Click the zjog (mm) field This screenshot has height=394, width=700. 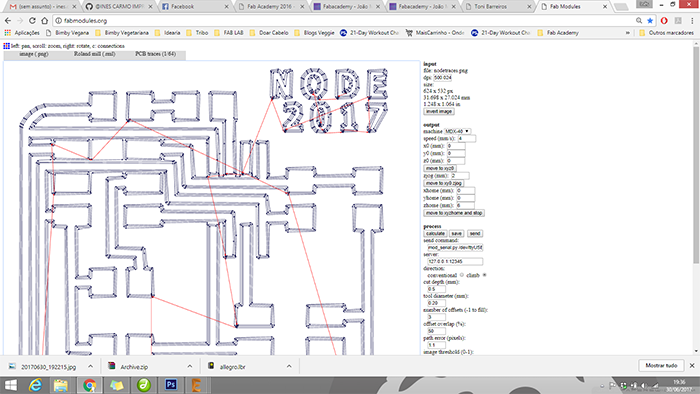click(460, 176)
